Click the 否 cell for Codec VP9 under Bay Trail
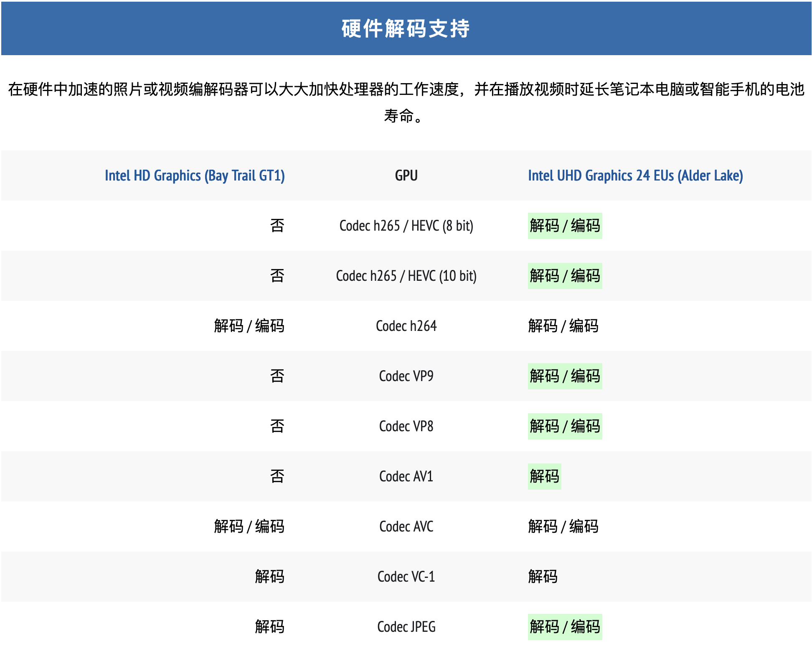 (x=277, y=376)
